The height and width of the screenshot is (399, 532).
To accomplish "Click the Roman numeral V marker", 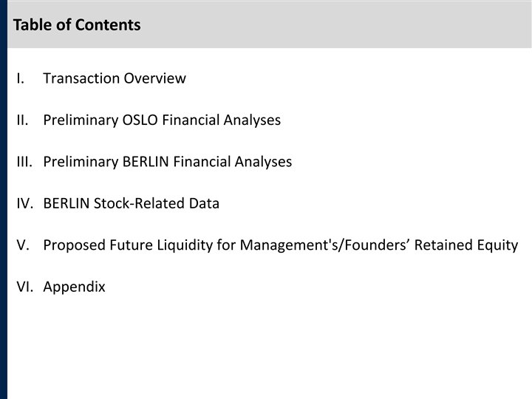I will tap(21, 245).
